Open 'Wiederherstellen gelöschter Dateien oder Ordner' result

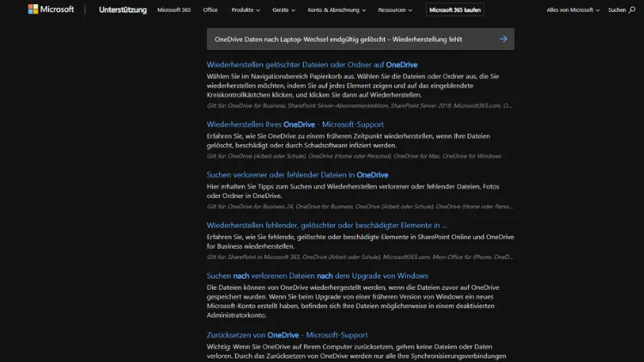point(312,65)
